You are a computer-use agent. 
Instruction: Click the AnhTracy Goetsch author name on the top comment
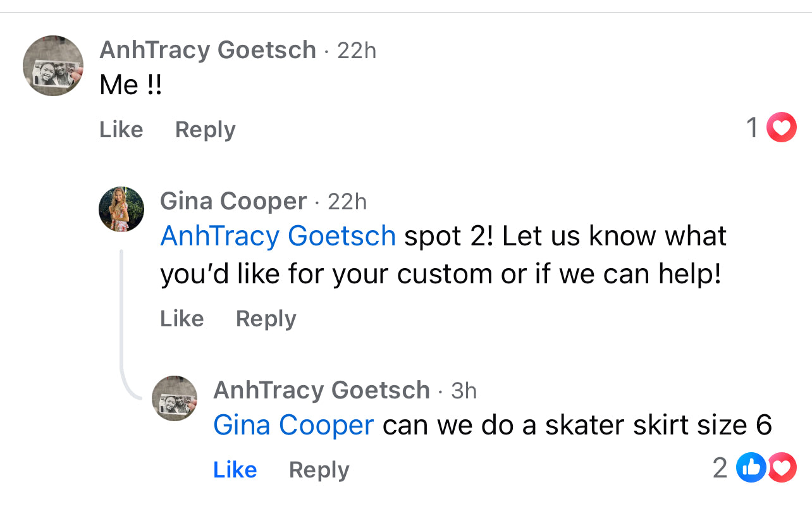tap(207, 50)
